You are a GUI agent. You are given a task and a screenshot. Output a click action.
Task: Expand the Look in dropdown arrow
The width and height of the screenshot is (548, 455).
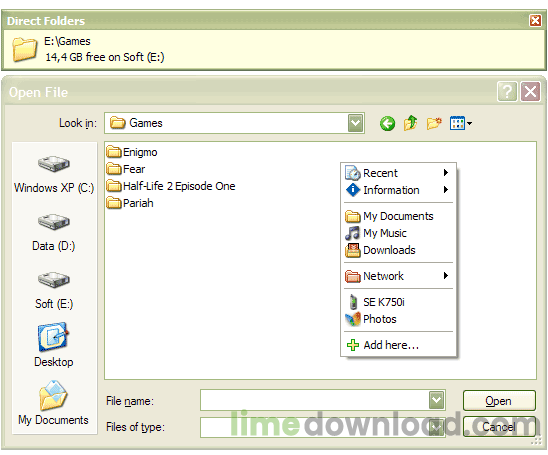click(x=355, y=123)
